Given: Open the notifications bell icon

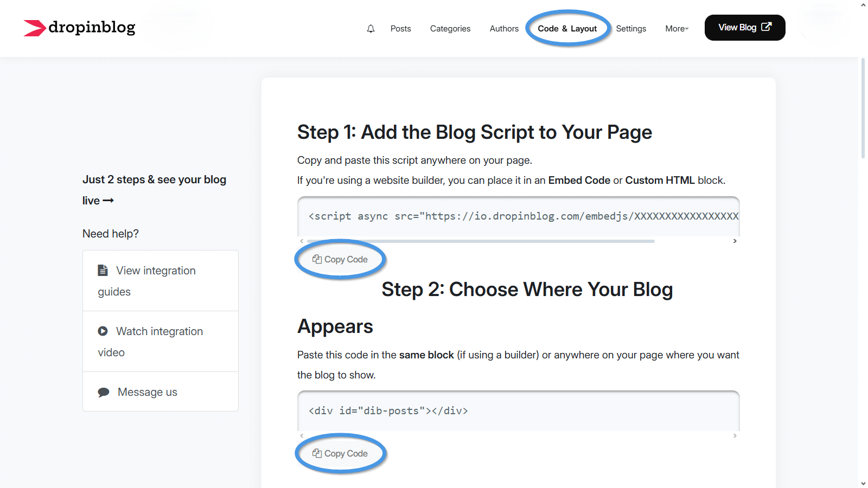Looking at the screenshot, I should [x=371, y=29].
